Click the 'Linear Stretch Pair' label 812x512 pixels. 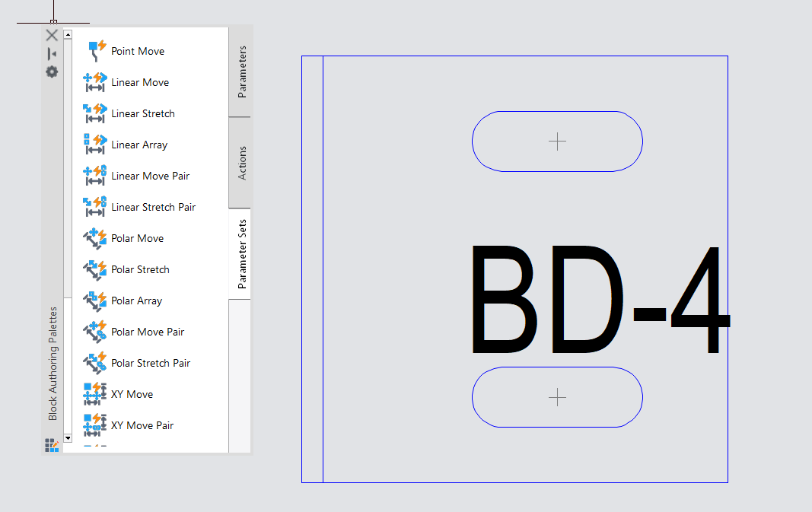coord(153,207)
